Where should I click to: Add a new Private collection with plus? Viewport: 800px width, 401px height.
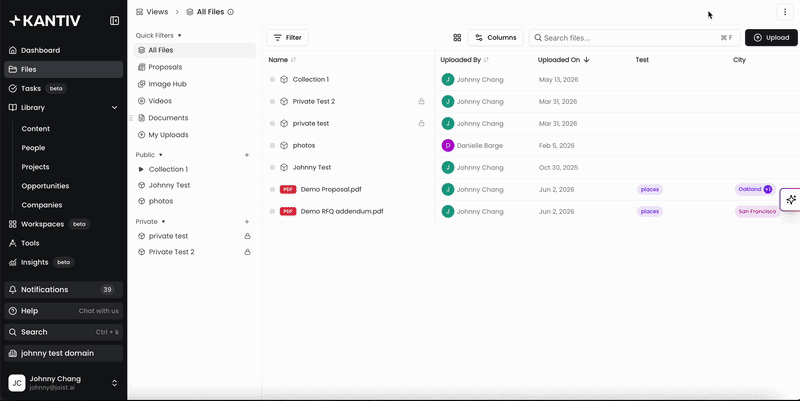247,221
